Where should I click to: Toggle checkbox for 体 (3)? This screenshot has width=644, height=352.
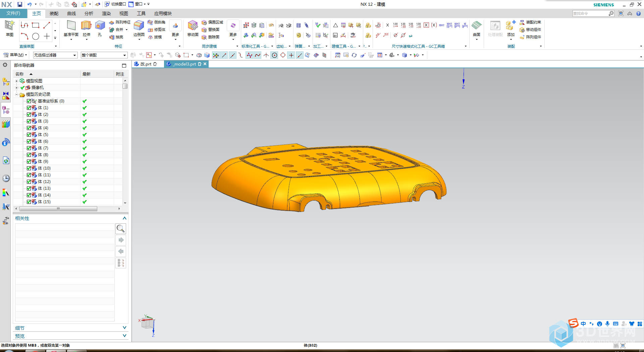coord(29,121)
